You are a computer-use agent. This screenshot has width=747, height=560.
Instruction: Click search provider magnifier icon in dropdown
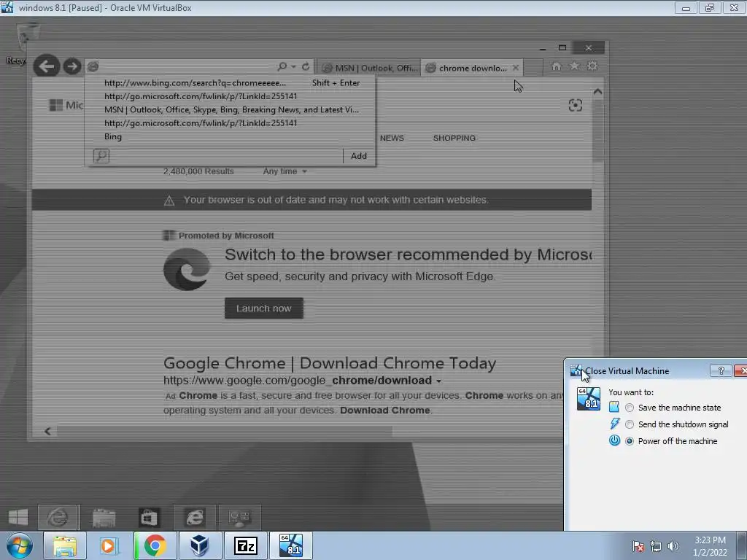click(101, 156)
